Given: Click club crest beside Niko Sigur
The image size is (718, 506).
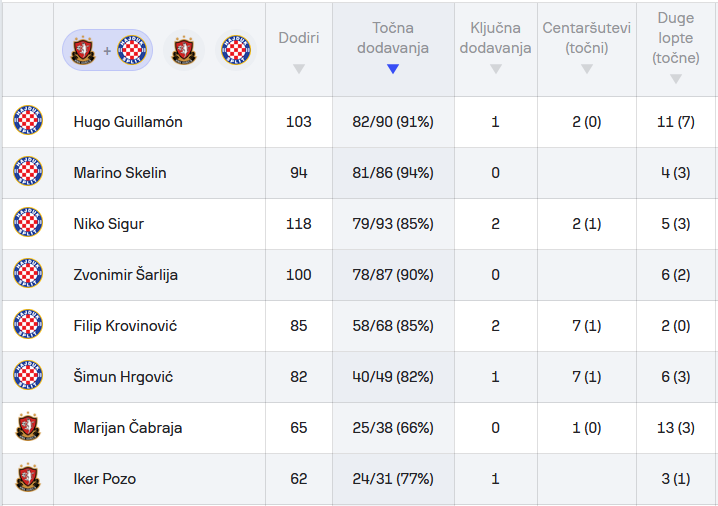Looking at the screenshot, I should 27,224.
